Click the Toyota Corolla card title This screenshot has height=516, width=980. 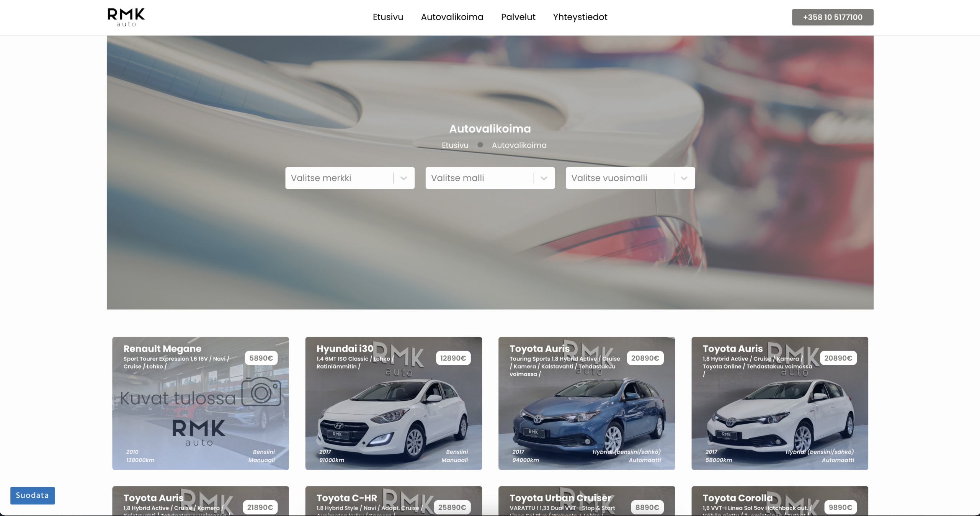click(x=738, y=498)
